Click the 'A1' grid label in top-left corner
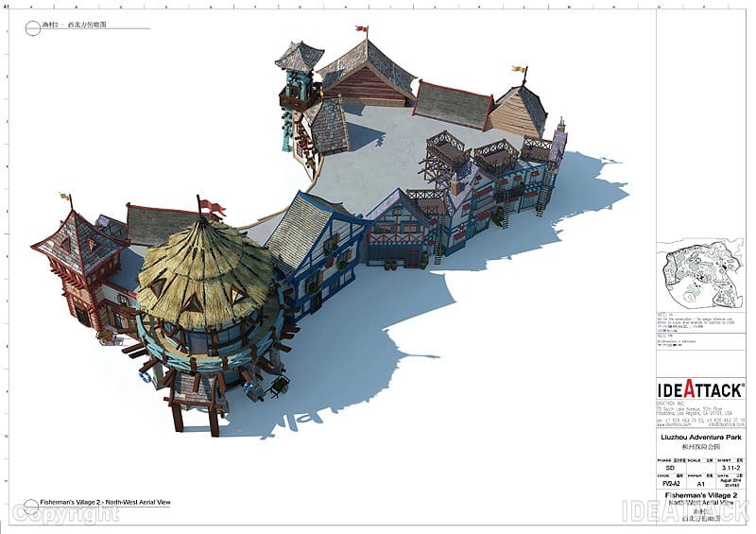Viewport: 756px width, 534px height. [6, 6]
